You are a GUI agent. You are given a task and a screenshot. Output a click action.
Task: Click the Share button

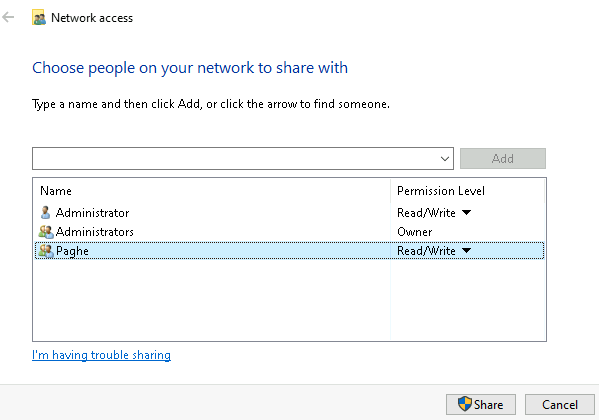tap(481, 404)
